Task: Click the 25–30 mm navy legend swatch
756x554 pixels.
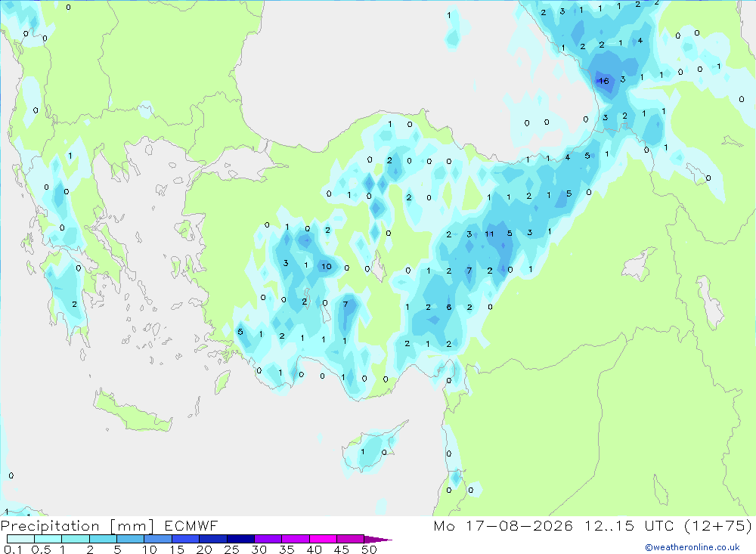Action: [x=240, y=539]
